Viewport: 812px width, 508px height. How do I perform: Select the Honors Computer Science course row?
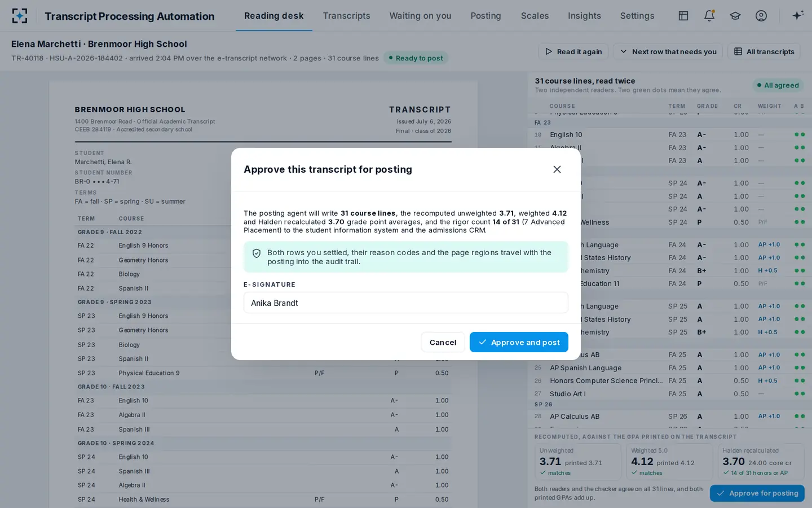[x=669, y=380]
